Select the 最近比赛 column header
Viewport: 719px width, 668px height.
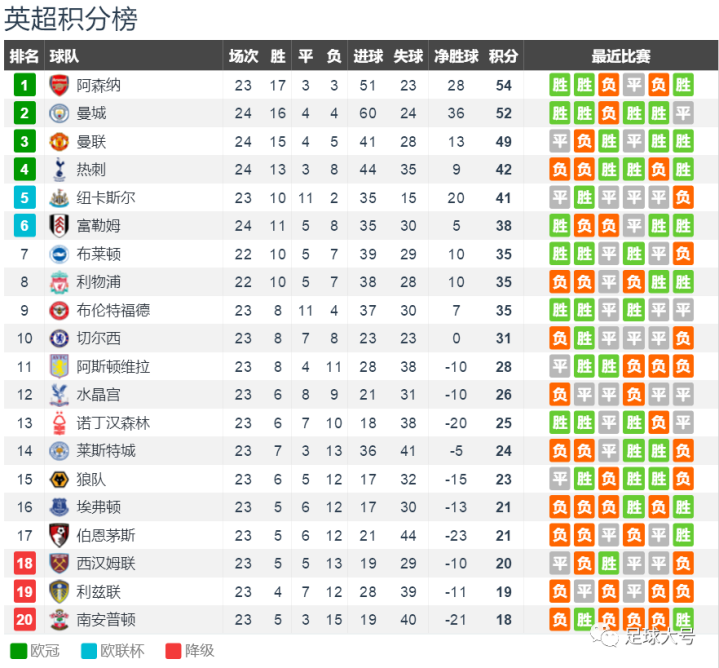621,56
